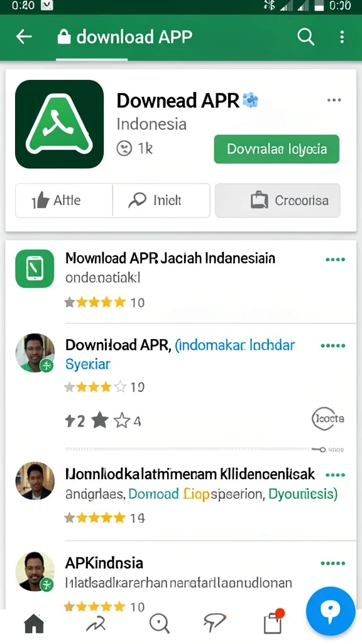The width and height of the screenshot is (362, 644).
Task: Open the green Download APR app icon
Action: click(x=60, y=124)
